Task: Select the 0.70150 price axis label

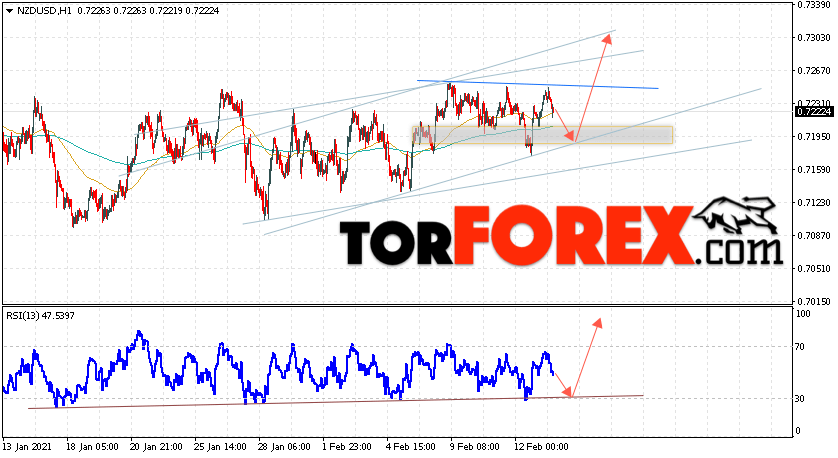Action: pos(814,301)
